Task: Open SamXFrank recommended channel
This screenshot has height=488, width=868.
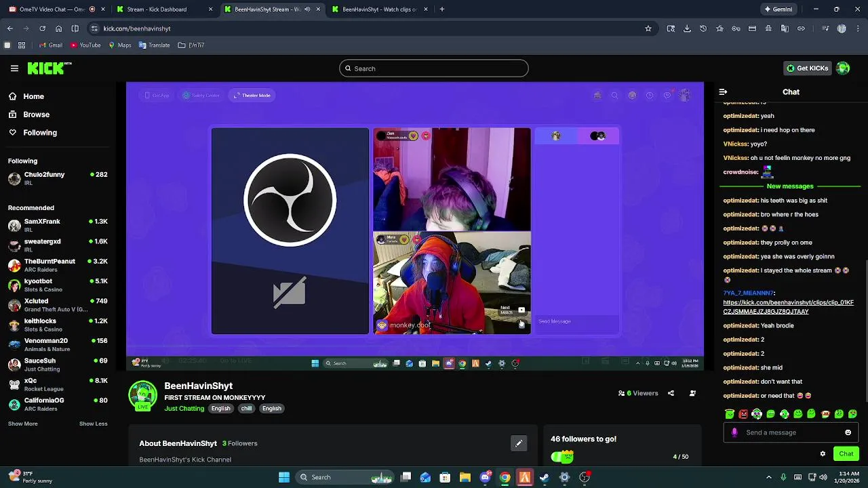Action: point(58,226)
